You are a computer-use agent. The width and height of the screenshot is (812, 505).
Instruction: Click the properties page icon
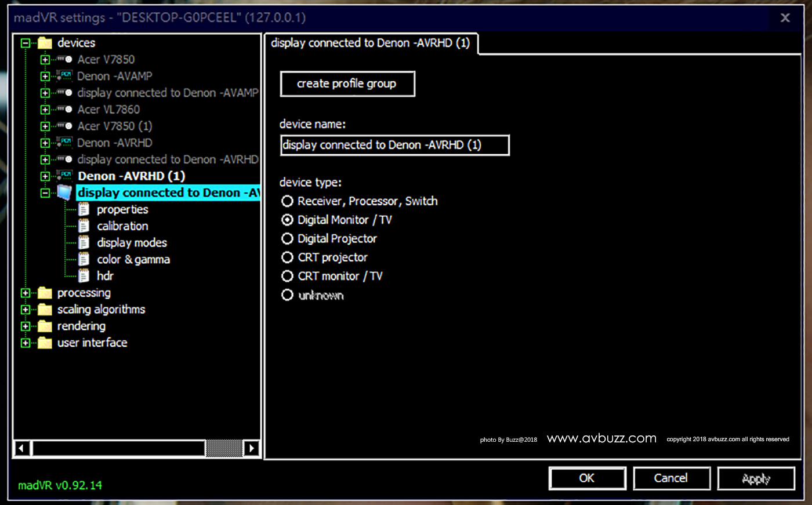coord(84,209)
